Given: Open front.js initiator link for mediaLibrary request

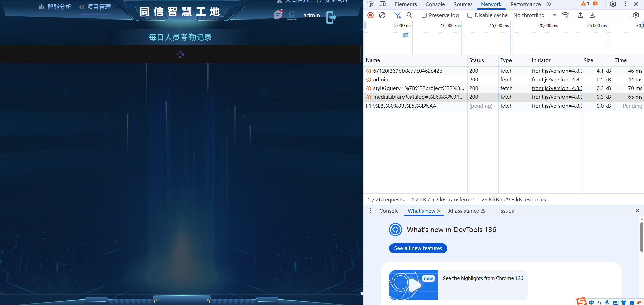Looking at the screenshot, I should 556,97.
